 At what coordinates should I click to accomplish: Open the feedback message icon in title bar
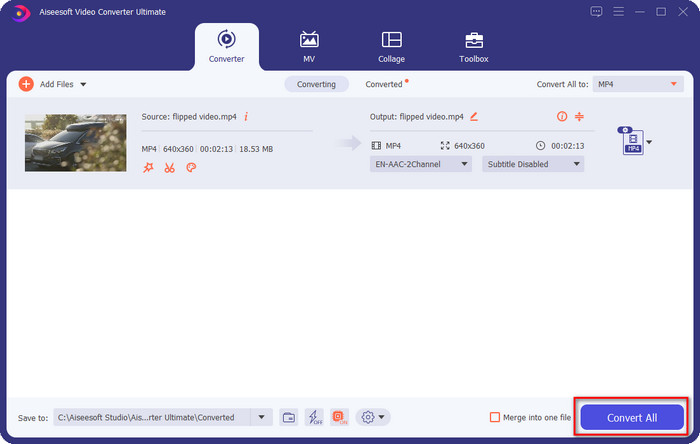click(597, 12)
